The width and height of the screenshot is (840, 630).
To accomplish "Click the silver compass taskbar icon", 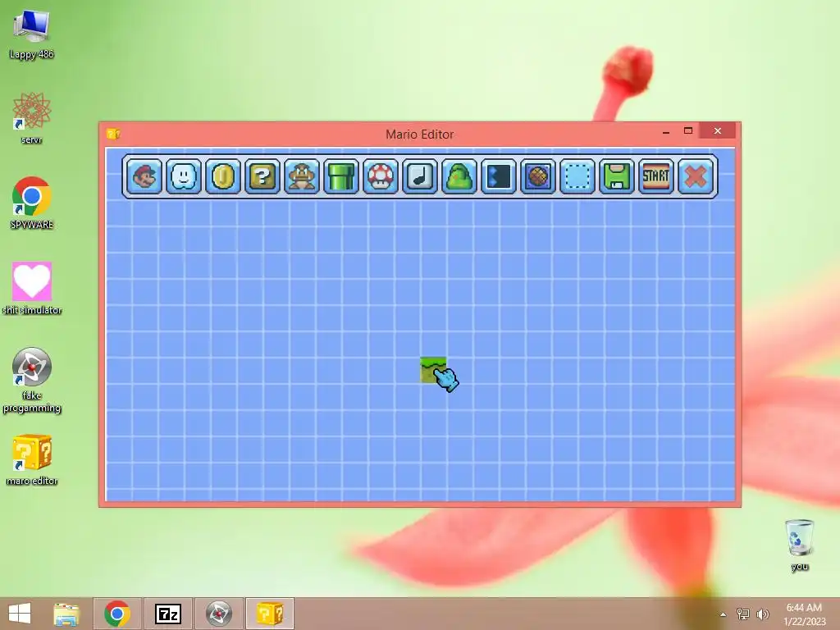I will 218,614.
